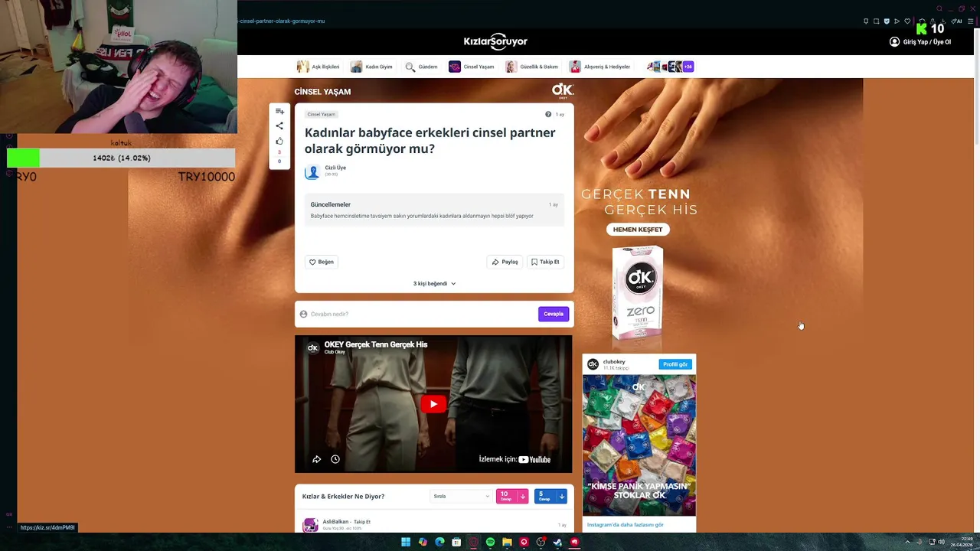Click the share icon in side panel

[279, 126]
